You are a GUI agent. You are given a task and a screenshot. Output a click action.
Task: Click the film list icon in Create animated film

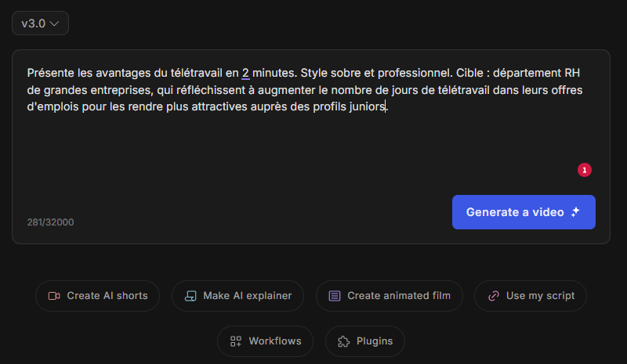[335, 296]
